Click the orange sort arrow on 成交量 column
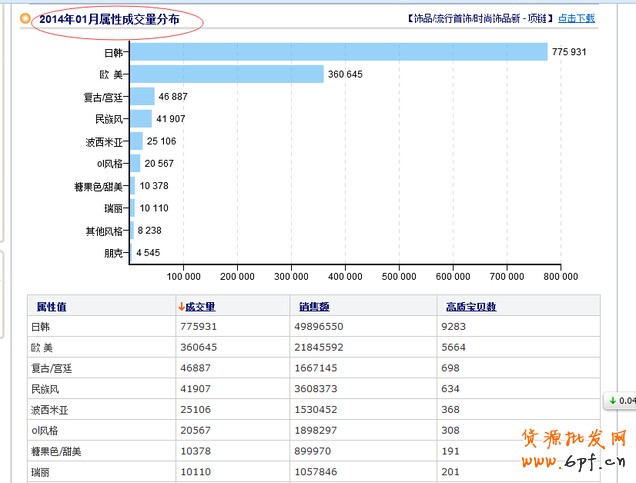The image size is (636, 483). pyautogui.click(x=181, y=307)
